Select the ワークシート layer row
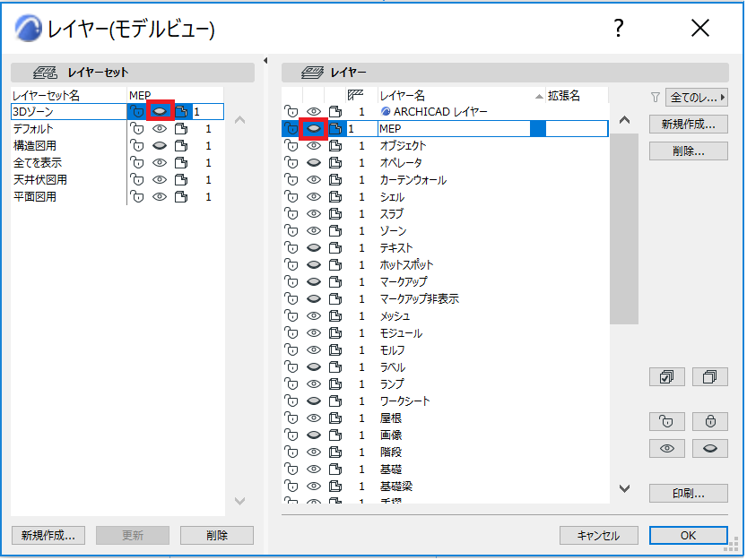This screenshot has height=560, width=747. 445,401
